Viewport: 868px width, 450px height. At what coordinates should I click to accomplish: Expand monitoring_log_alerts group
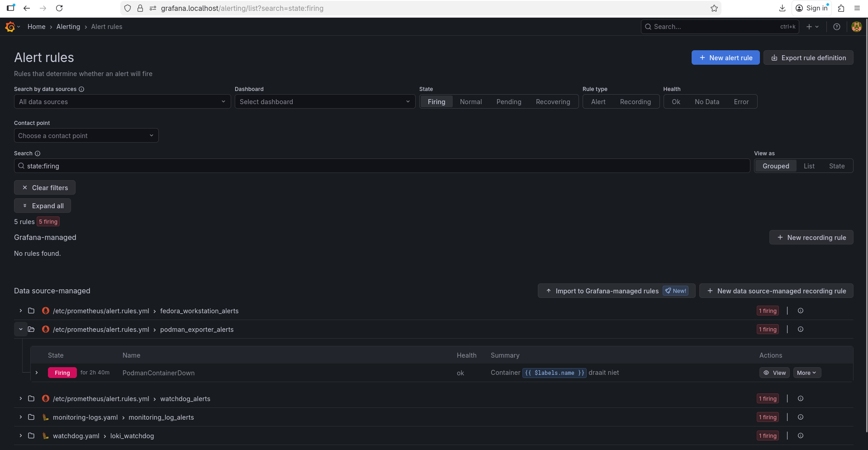pos(20,417)
